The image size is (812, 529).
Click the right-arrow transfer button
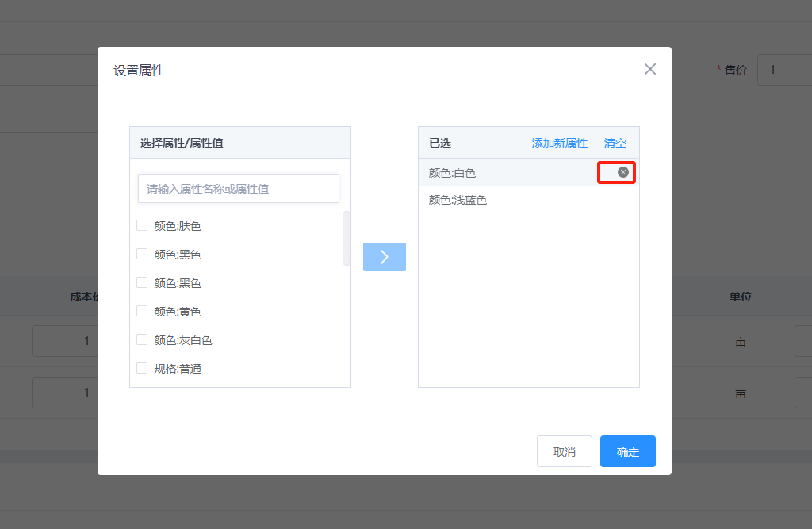point(385,257)
